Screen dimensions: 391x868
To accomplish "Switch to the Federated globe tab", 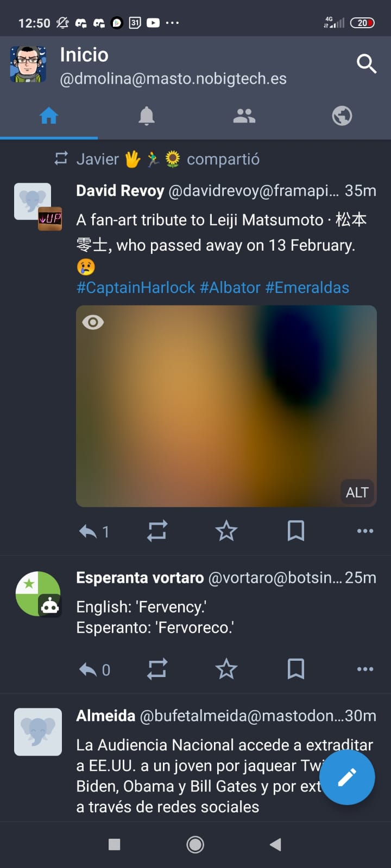I will [x=342, y=116].
